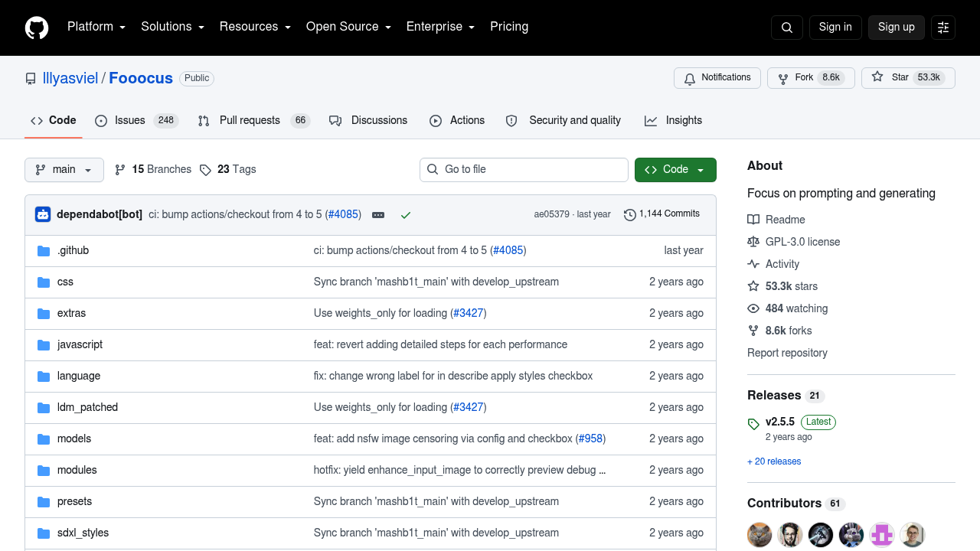Click the v2.5.5 release tag icon

[753, 423]
